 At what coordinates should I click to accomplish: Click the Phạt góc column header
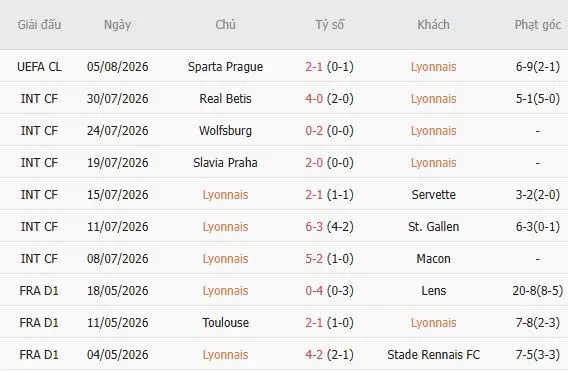click(538, 25)
